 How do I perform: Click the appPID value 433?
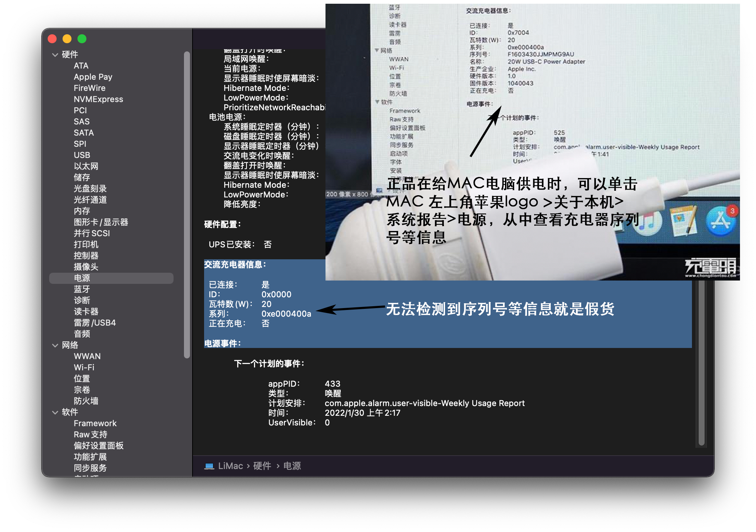[333, 384]
